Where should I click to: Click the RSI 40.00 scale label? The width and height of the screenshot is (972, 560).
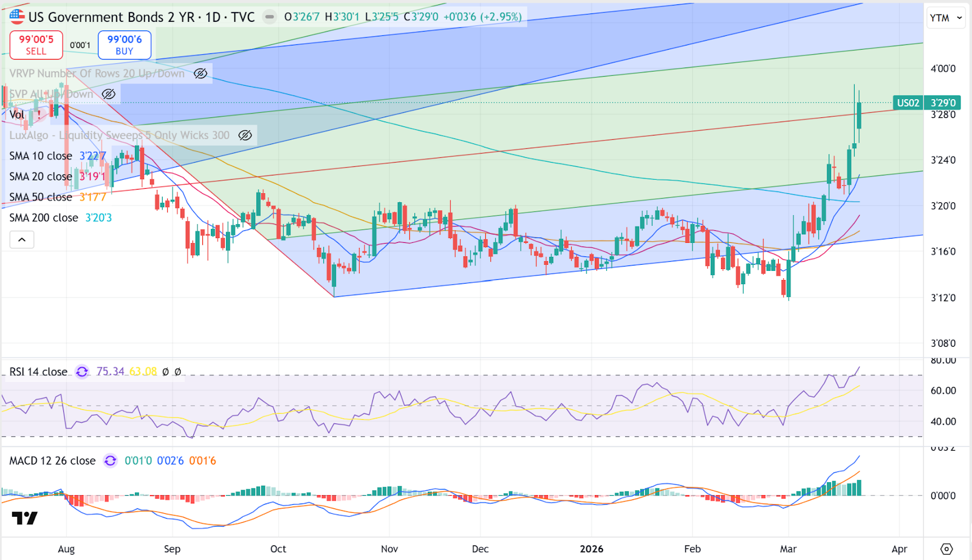tap(943, 422)
